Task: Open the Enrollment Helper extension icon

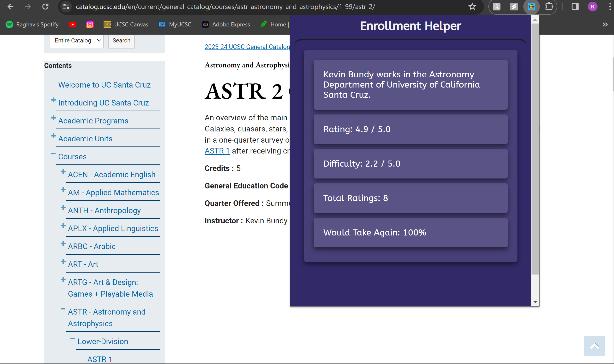Action: 531,7
